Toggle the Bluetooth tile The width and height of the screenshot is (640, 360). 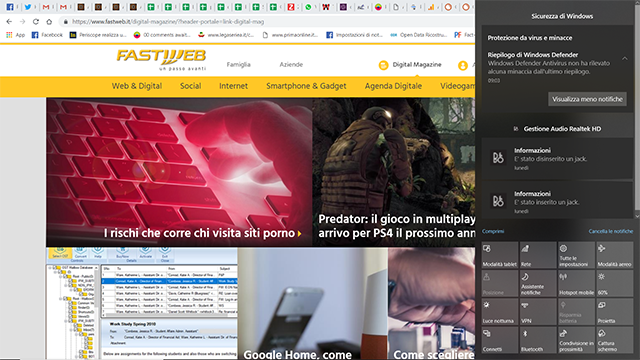coord(538,340)
